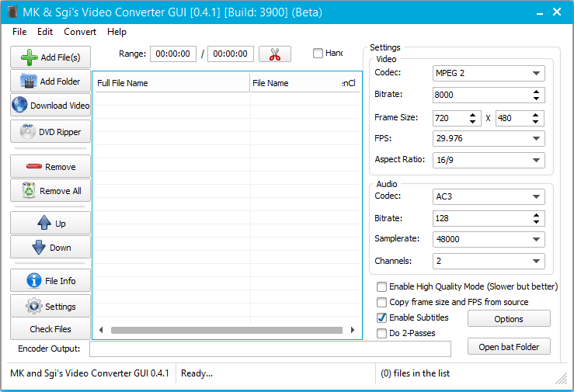Click the (0) files in the list status
The height and width of the screenshot is (392, 574).
click(x=415, y=373)
